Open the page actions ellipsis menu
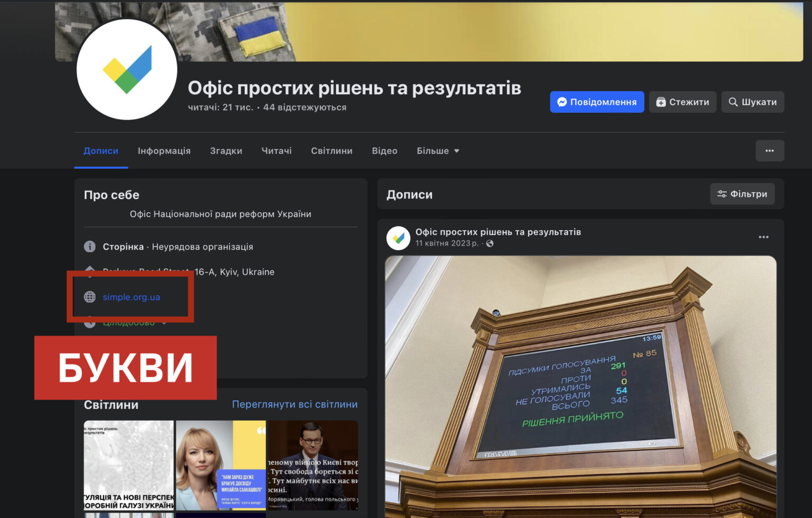Image resolution: width=812 pixels, height=518 pixels. click(770, 151)
